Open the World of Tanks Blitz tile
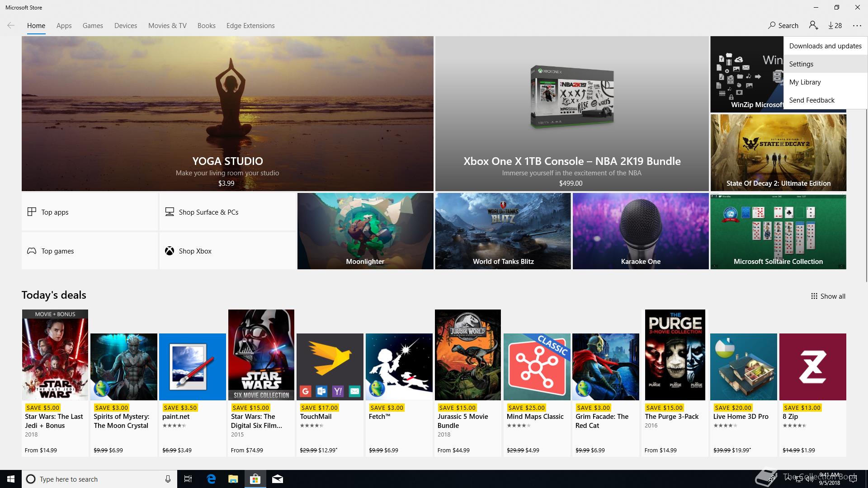The image size is (868, 488). click(503, 231)
